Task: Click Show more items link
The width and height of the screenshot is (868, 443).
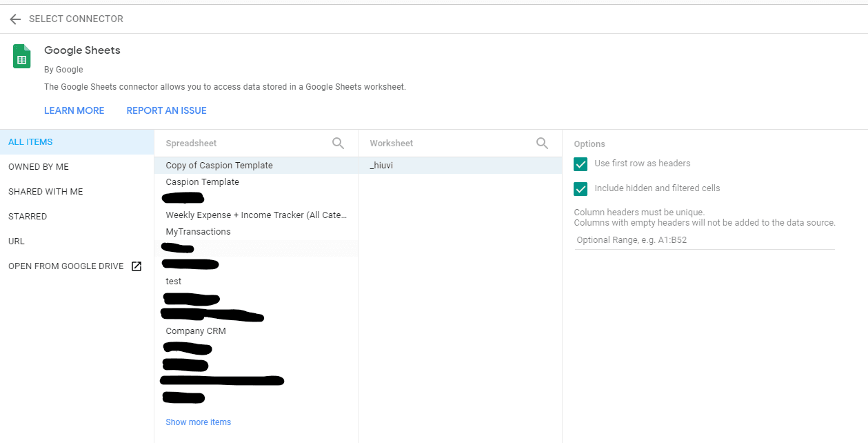Action: click(x=199, y=422)
